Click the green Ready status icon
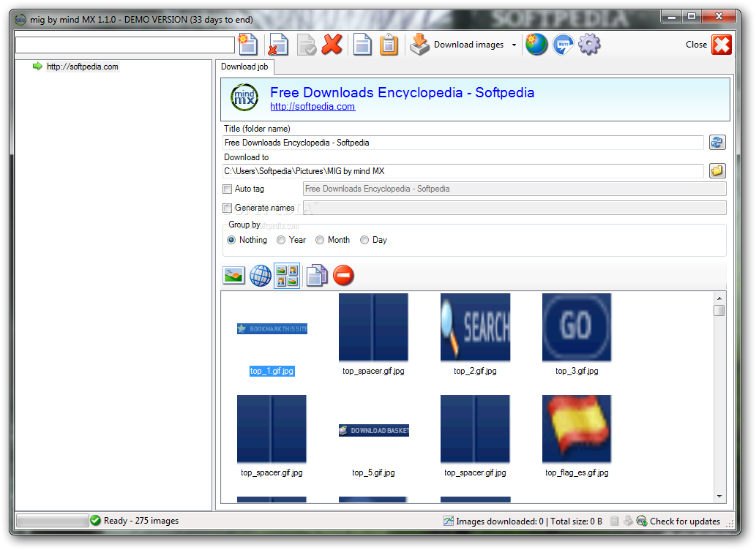 point(95,521)
